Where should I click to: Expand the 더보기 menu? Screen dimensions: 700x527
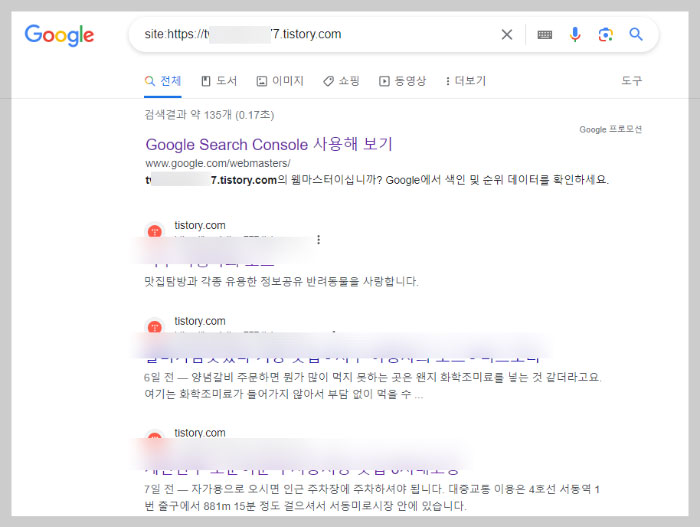point(466,81)
